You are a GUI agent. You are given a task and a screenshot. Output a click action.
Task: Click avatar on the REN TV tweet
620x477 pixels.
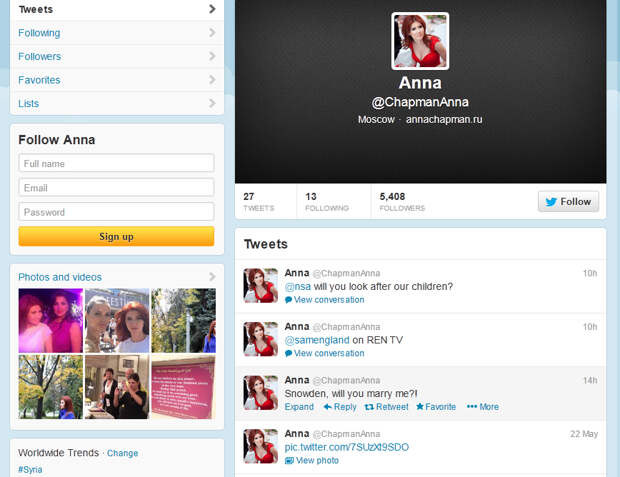(x=261, y=339)
